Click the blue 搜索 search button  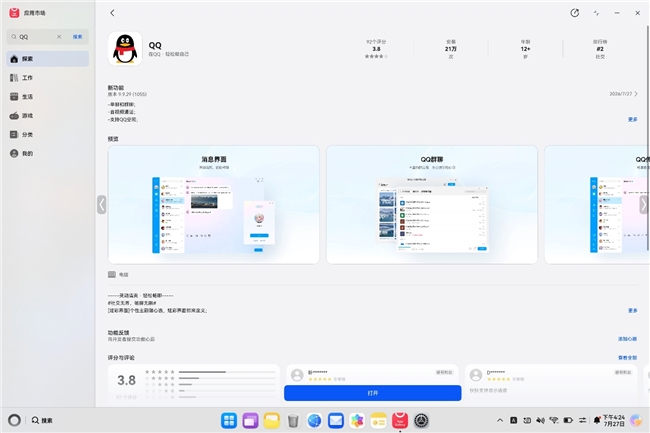78,36
